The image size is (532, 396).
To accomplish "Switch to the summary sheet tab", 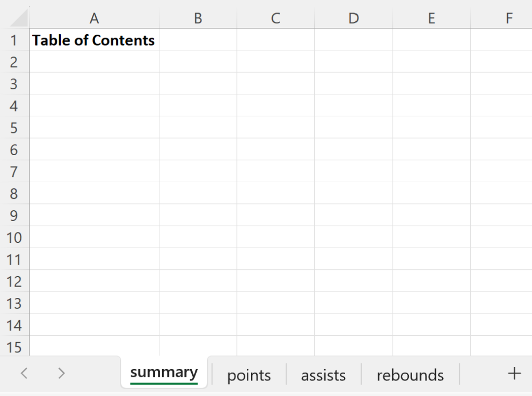I will click(x=164, y=373).
